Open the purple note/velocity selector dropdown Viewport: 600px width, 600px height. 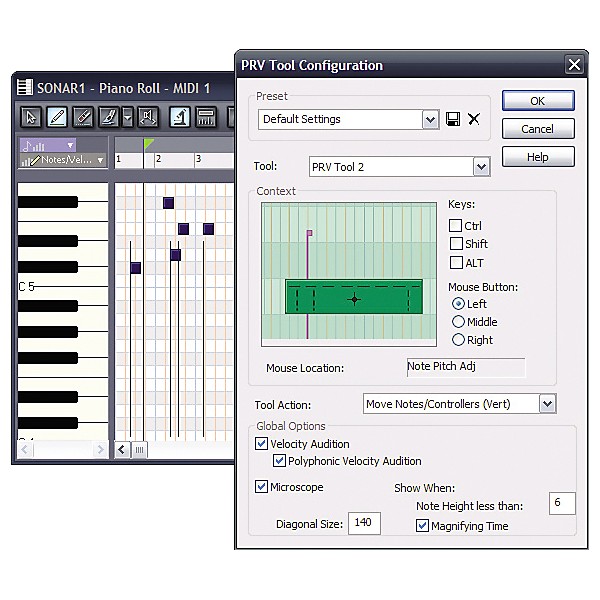48,145
